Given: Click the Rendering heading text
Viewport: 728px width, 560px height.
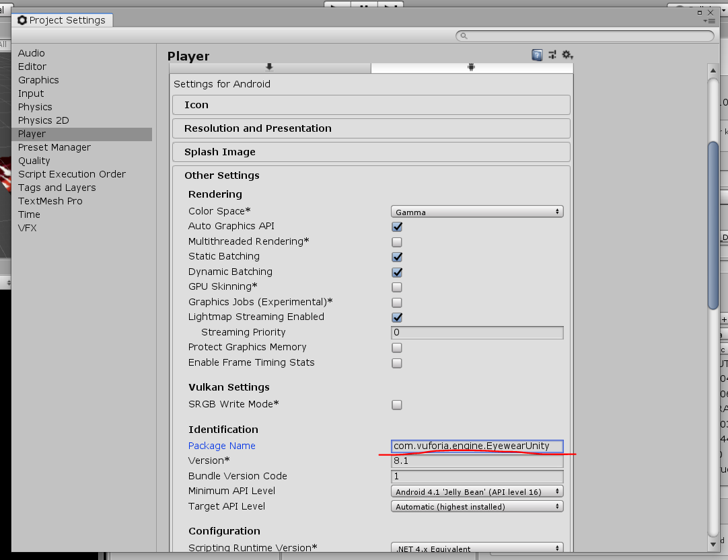Looking at the screenshot, I should [215, 194].
